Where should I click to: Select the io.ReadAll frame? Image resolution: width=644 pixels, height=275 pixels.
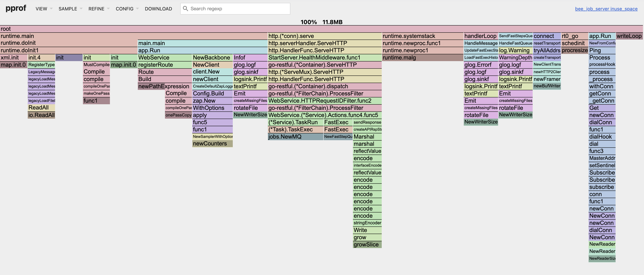[41, 115]
